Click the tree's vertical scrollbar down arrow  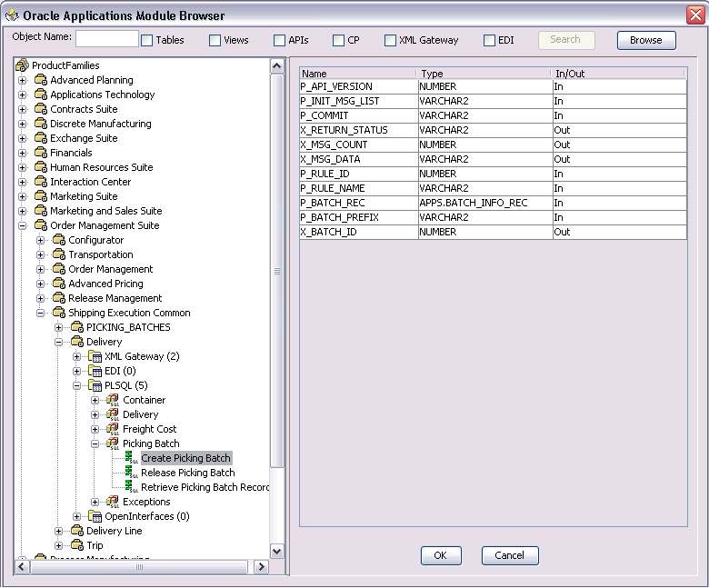point(276,551)
